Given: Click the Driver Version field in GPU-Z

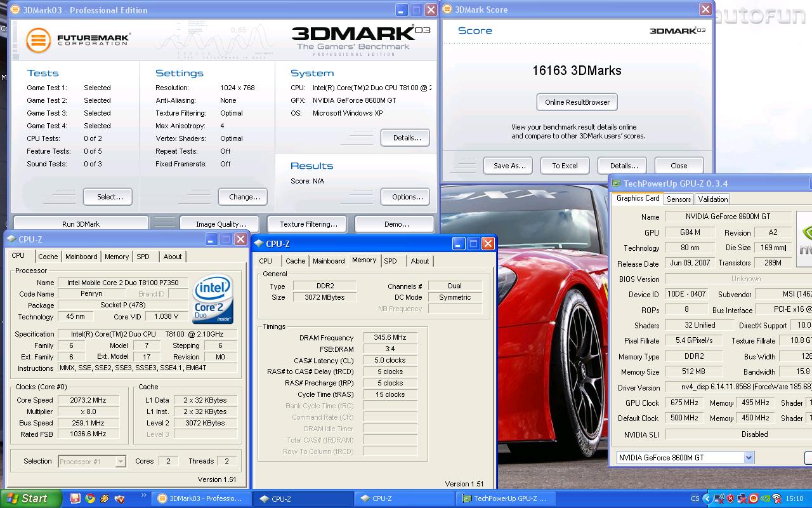Looking at the screenshot, I should (x=738, y=387).
